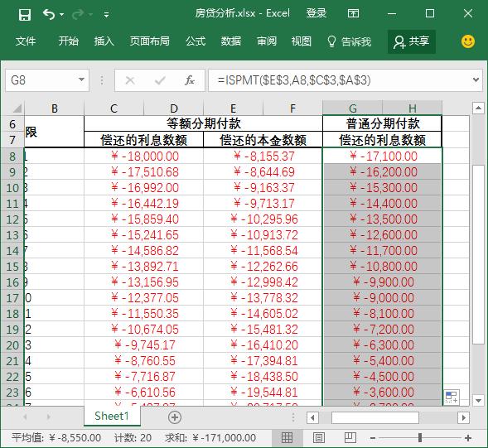Click cell G8 showing ¥-17,100.00

[x=382, y=157]
